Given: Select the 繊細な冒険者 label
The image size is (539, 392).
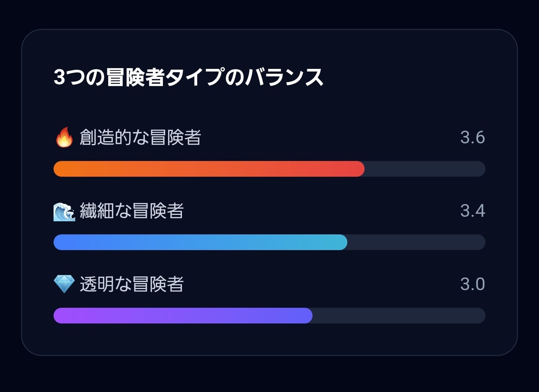Looking at the screenshot, I should point(132,211).
